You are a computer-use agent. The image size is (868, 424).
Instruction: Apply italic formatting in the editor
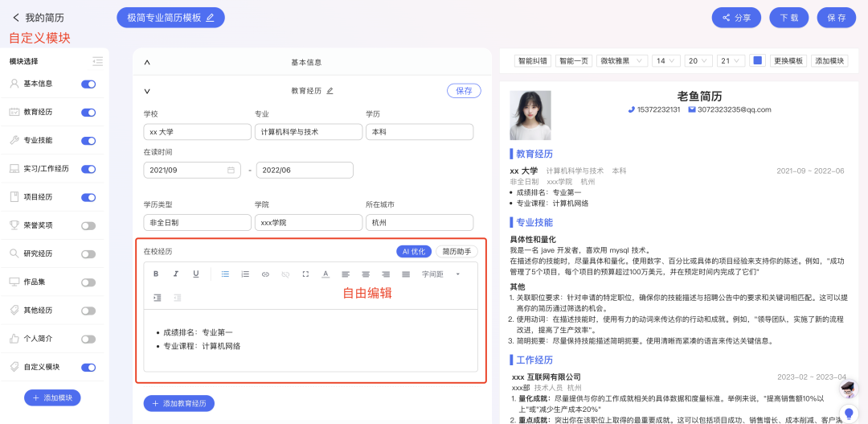[x=176, y=274]
